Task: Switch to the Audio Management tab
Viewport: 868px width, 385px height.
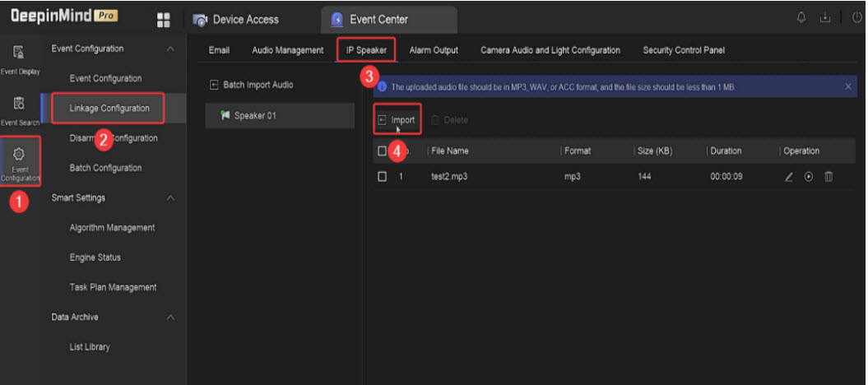Action: click(x=287, y=50)
